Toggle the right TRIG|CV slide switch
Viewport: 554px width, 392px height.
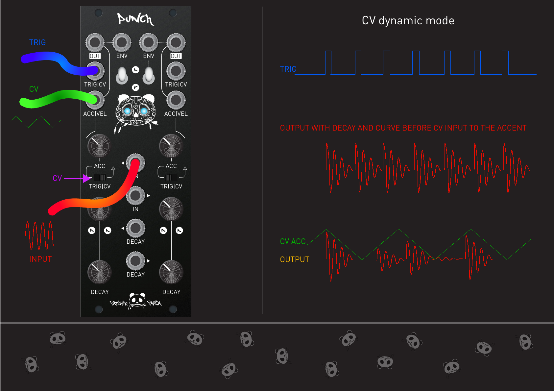click(x=171, y=178)
